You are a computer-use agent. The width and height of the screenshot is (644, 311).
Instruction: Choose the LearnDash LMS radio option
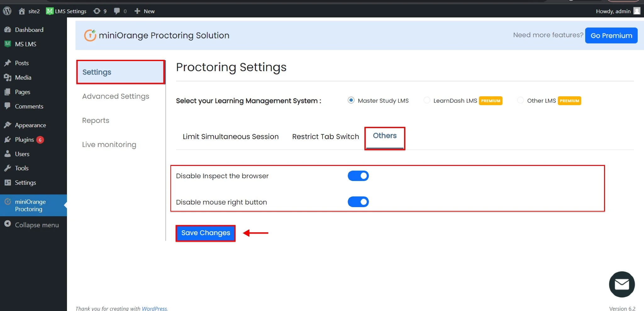[427, 100]
